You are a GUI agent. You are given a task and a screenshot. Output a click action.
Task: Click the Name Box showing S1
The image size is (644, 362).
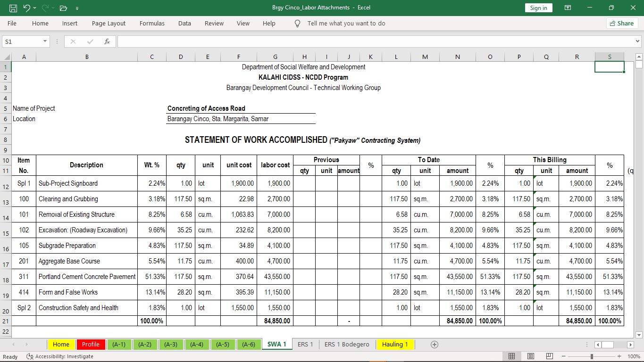(22, 41)
